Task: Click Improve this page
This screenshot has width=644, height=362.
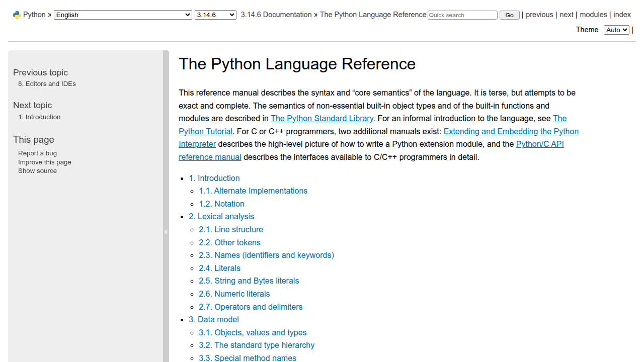Action: coord(45,162)
